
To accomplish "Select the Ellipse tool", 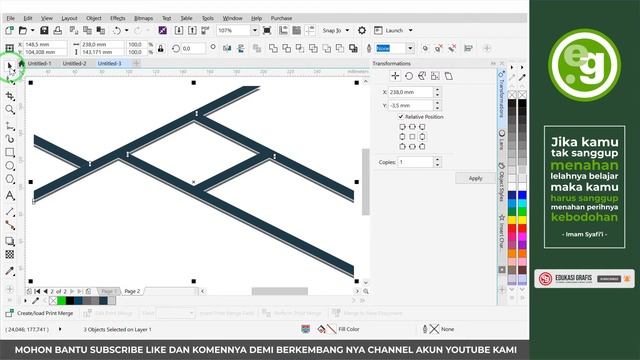I will pos(10,166).
